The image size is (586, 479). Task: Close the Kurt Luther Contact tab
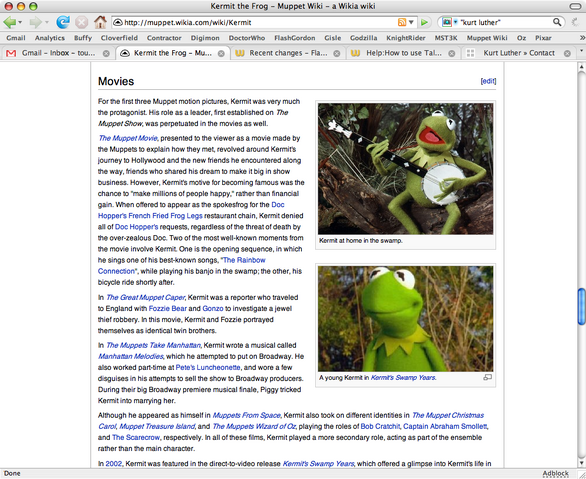567,53
